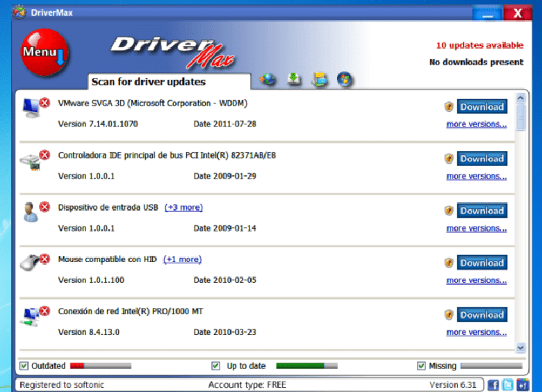The height and width of the screenshot is (392, 542).
Task: Click the red Outdated progress bar
Action: [101, 366]
